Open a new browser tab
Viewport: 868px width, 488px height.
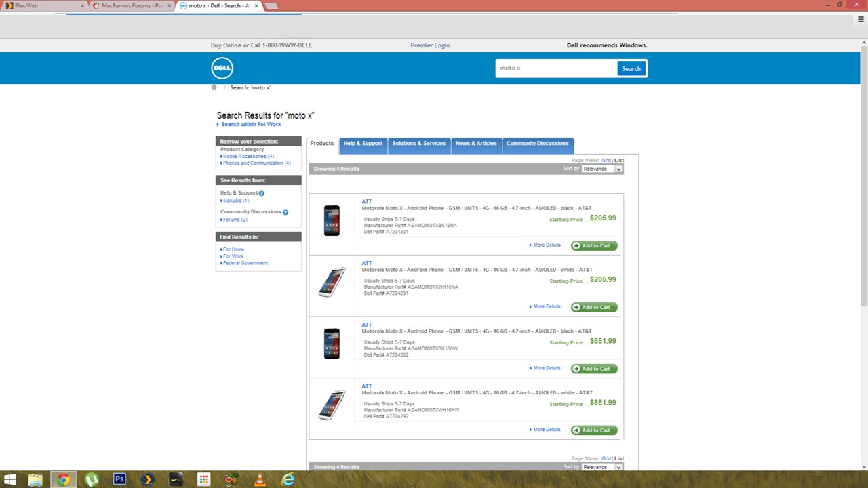pyautogui.click(x=271, y=5)
